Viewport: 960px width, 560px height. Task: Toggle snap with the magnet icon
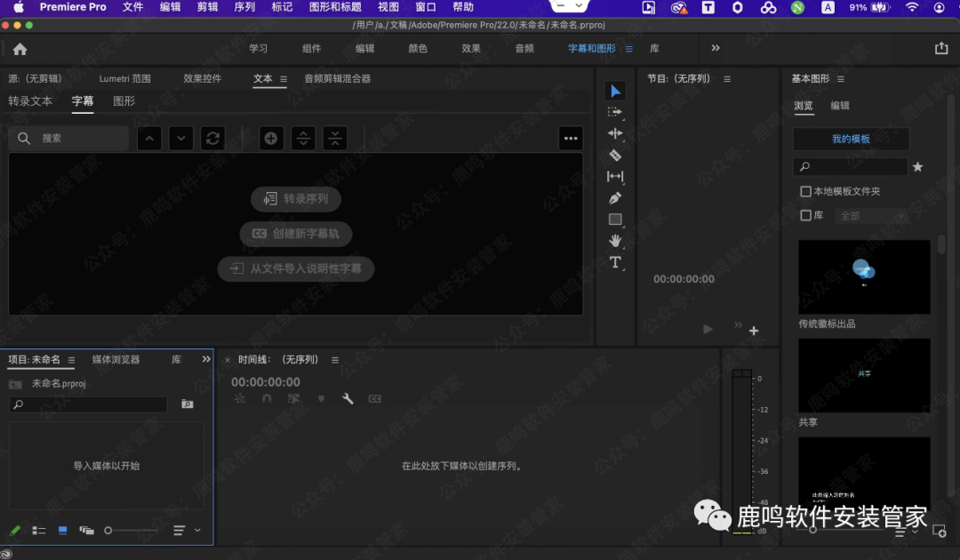(x=267, y=398)
